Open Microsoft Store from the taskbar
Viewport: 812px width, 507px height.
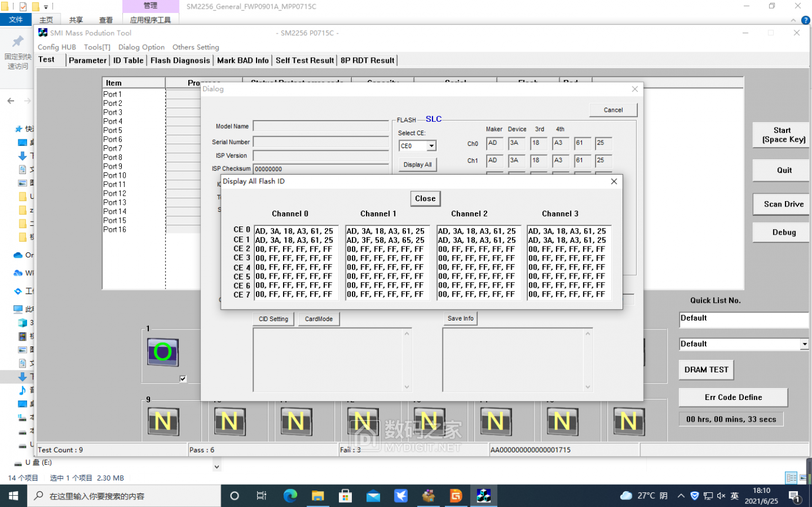tap(345, 495)
